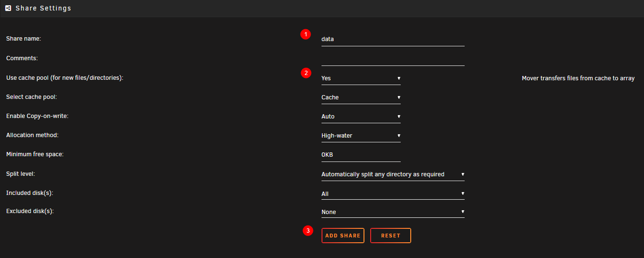Focus the empty Comments text field
Image resolution: width=644 pixels, height=258 pixels.
(393, 59)
